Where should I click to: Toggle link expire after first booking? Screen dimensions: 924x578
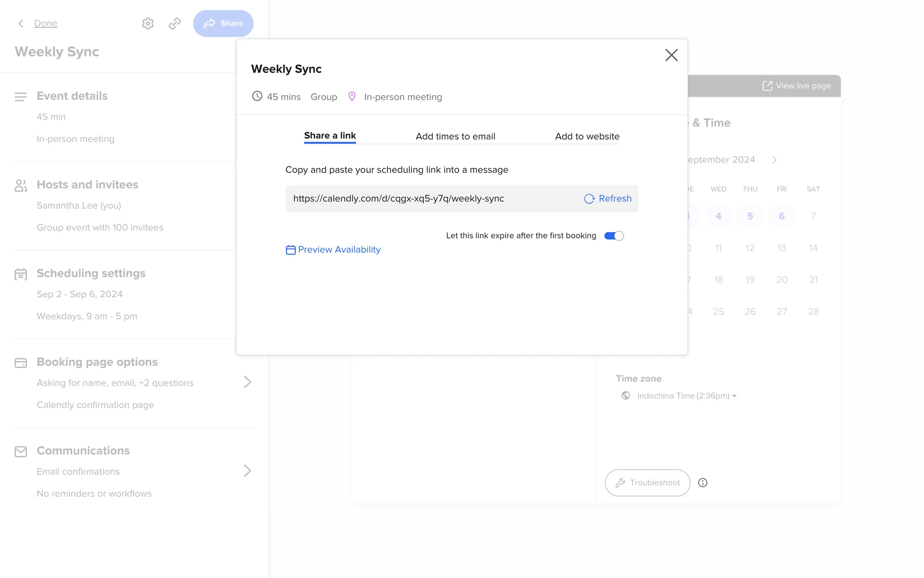(x=614, y=236)
